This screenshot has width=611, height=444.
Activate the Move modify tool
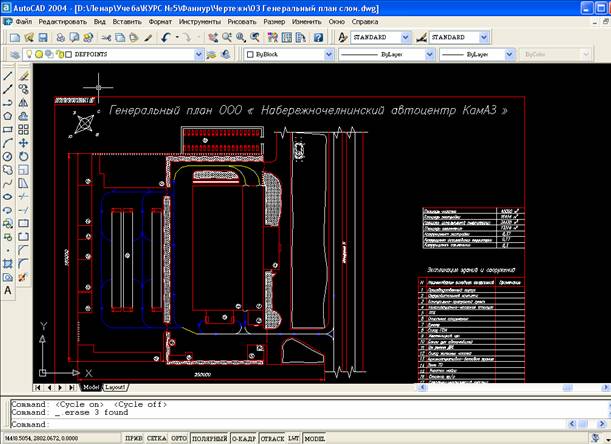[23, 143]
